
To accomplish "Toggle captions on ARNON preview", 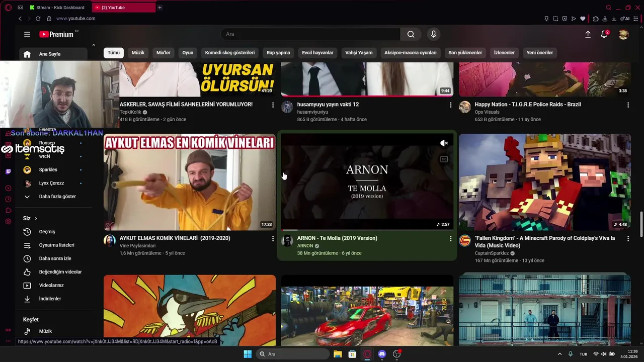I will 444,159.
